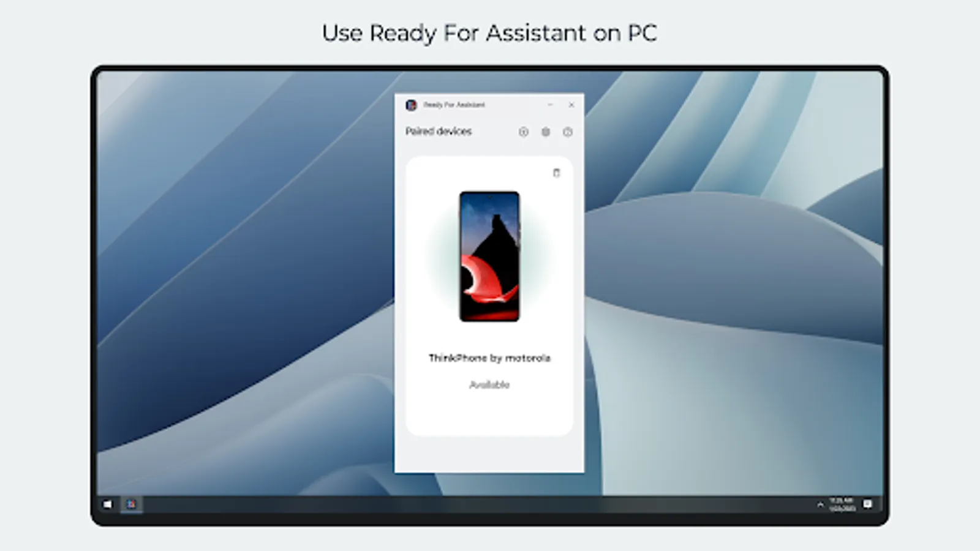Click the "ThinkPhone by motorola" device name

pyautogui.click(x=489, y=358)
